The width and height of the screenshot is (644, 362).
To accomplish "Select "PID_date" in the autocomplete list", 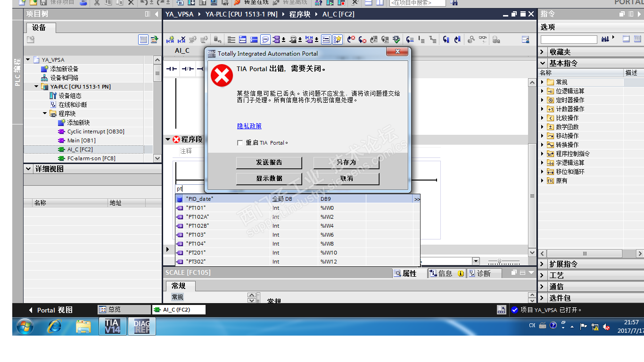I will click(x=297, y=199).
